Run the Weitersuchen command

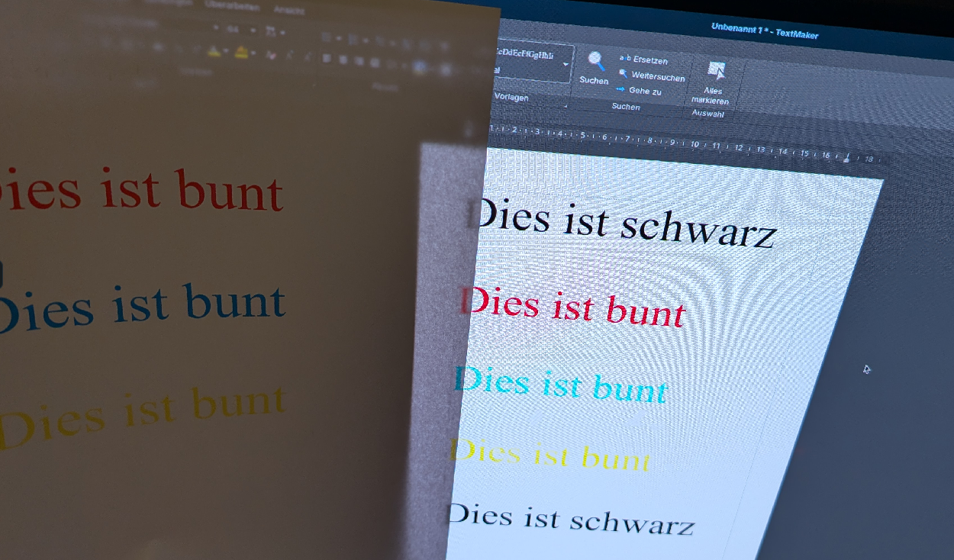pyautogui.click(x=652, y=76)
